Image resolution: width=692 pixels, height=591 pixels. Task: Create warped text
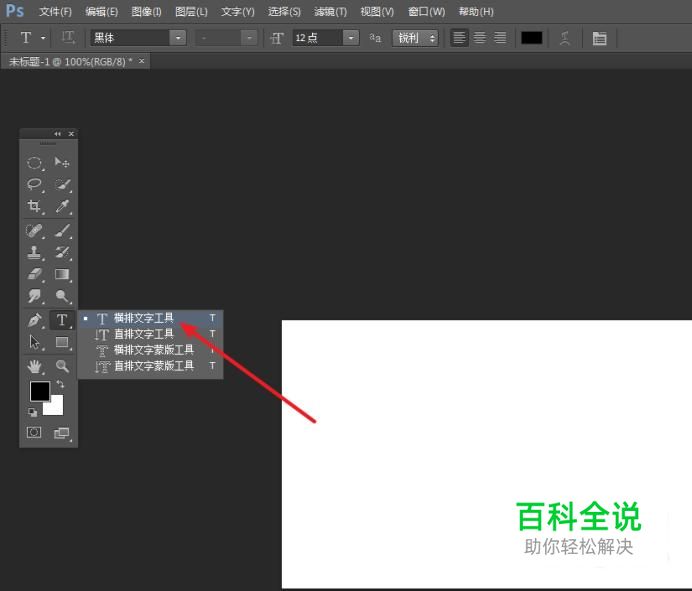point(565,38)
